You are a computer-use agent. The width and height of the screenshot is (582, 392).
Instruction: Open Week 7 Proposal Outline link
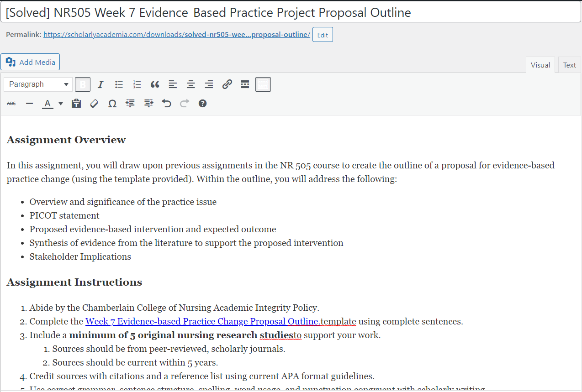click(x=203, y=321)
